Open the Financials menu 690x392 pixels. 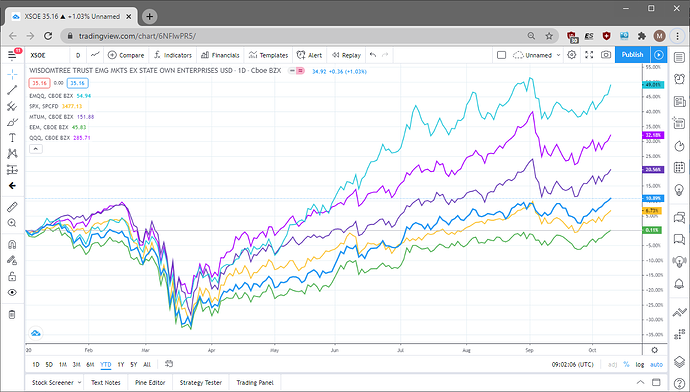[220, 55]
